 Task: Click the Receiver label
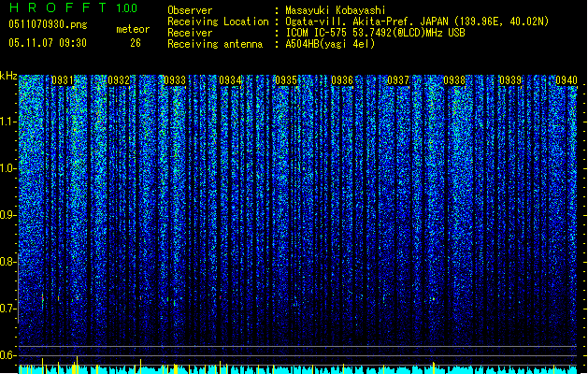190,33
